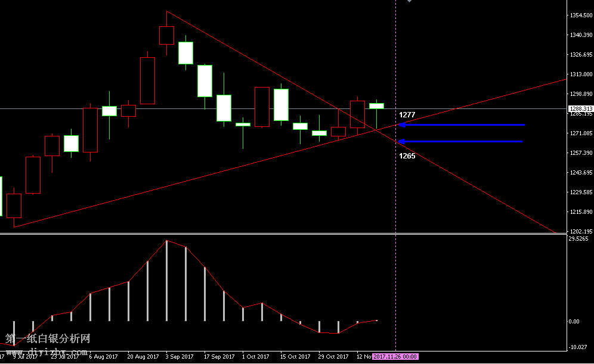Click the tallest candle at the September peak
Image resolution: width=594 pixels, height=364 pixels.
[x=166, y=35]
